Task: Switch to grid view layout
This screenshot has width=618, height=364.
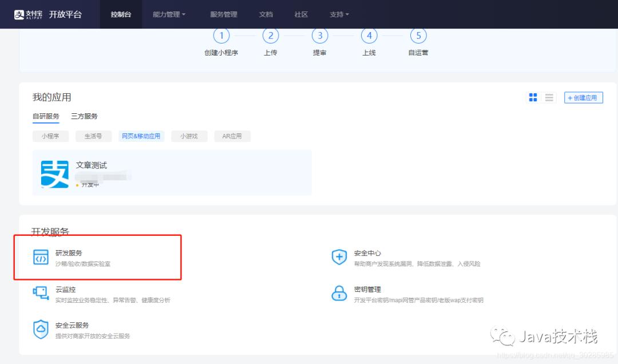Action: pos(533,97)
